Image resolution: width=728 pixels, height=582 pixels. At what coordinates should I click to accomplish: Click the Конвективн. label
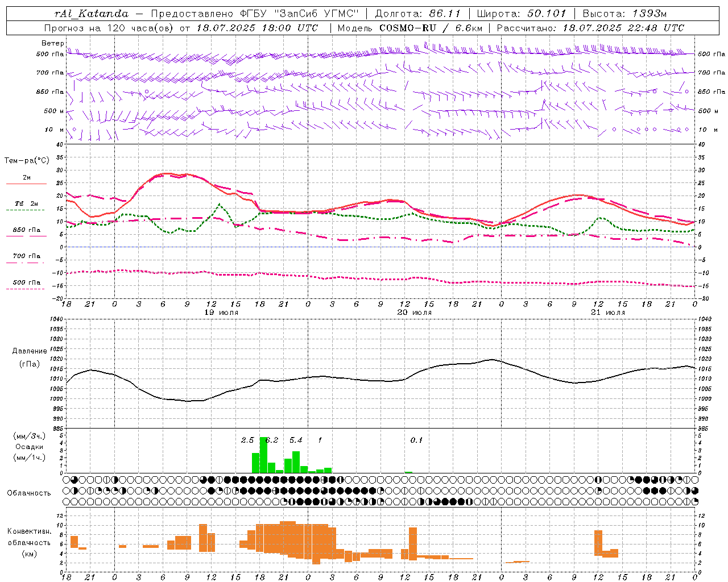tap(30, 531)
